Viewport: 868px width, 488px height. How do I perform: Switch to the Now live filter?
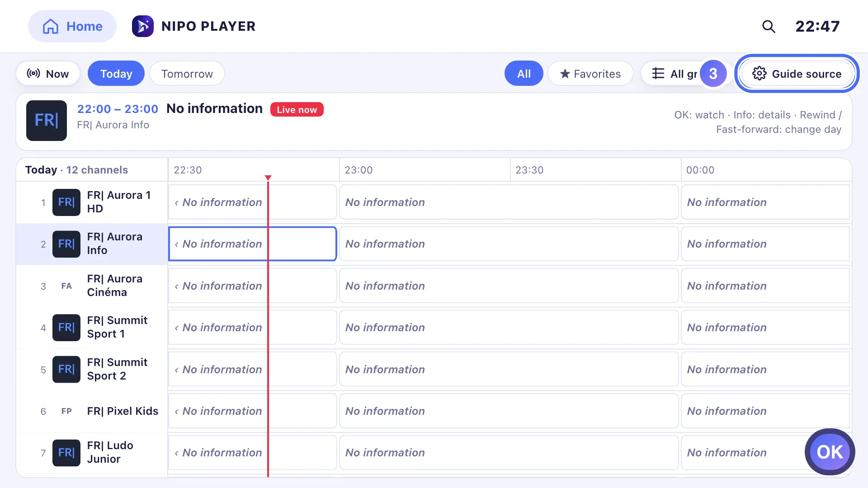coord(48,74)
